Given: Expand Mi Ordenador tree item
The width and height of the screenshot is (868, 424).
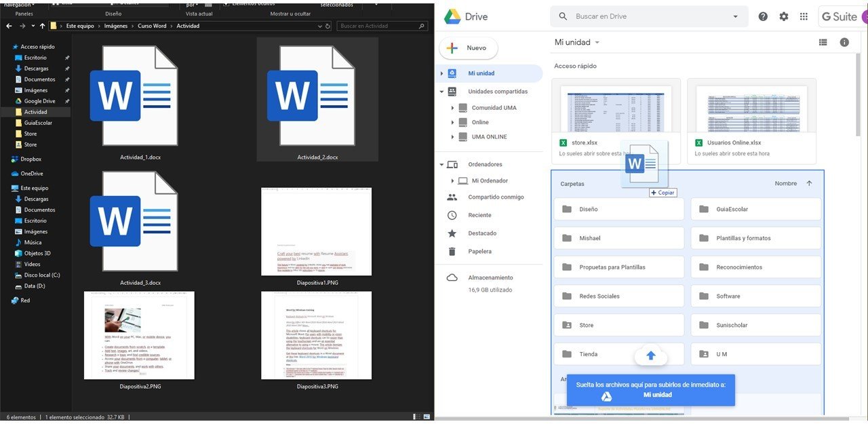Looking at the screenshot, I should pyautogui.click(x=452, y=180).
